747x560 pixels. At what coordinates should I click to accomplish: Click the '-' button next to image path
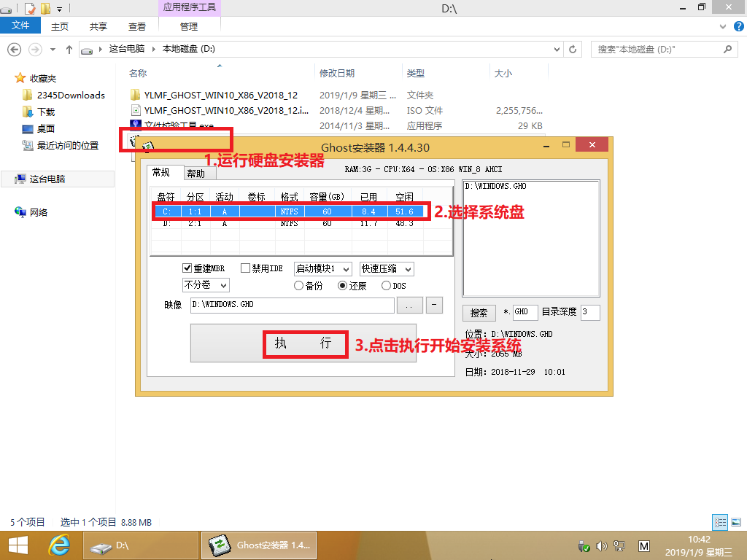pos(434,305)
